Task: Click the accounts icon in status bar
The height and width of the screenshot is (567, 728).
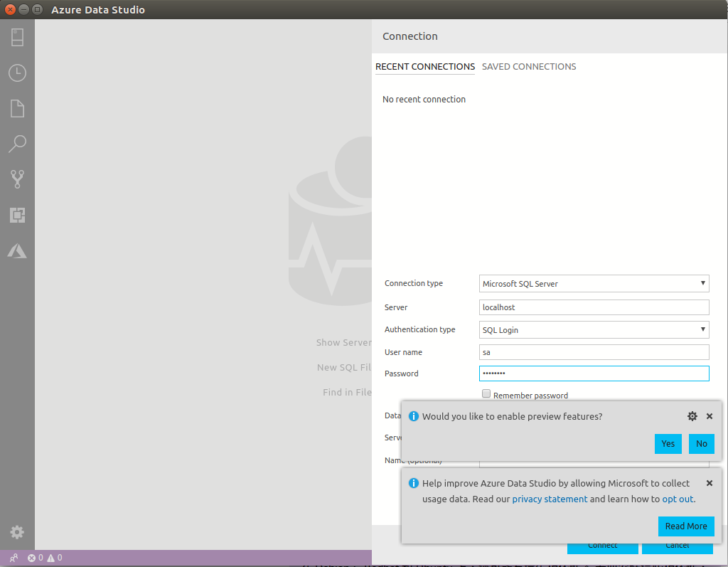Action: click(x=14, y=558)
